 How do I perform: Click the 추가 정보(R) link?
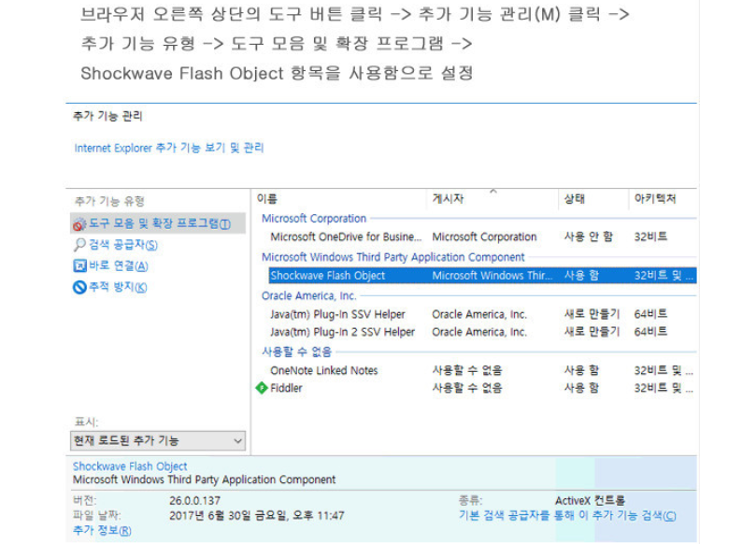(x=102, y=531)
